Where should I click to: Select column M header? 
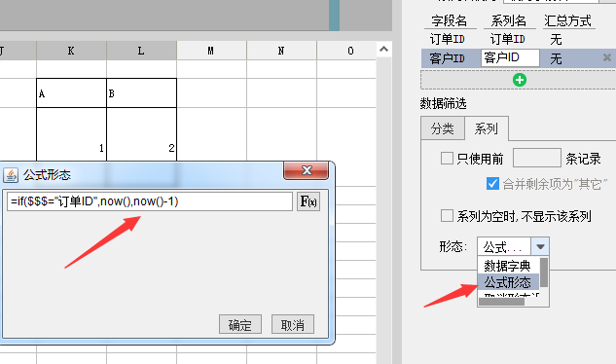click(211, 51)
